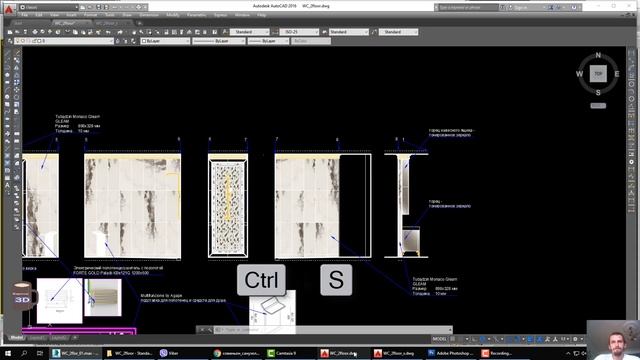Open WCS dropdown below ViewCube

pyautogui.click(x=598, y=106)
